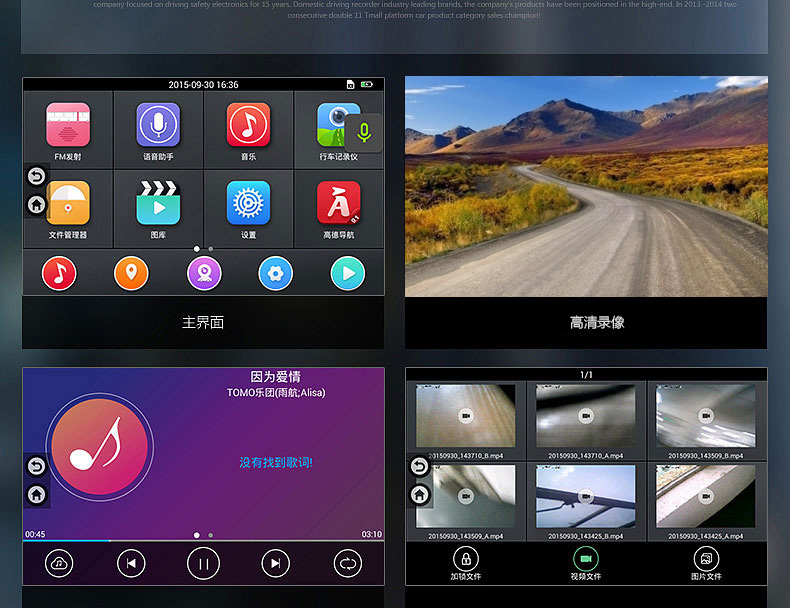
Task: Seek on the music progress bar
Action: pos(203,541)
